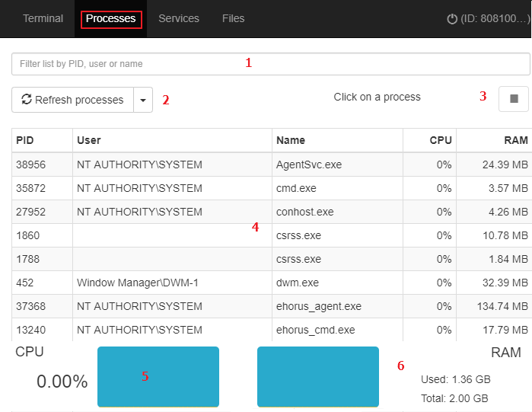Image resolution: width=532 pixels, height=412 pixels.
Task: Select the dwm.exe process row
Action: click(272, 283)
